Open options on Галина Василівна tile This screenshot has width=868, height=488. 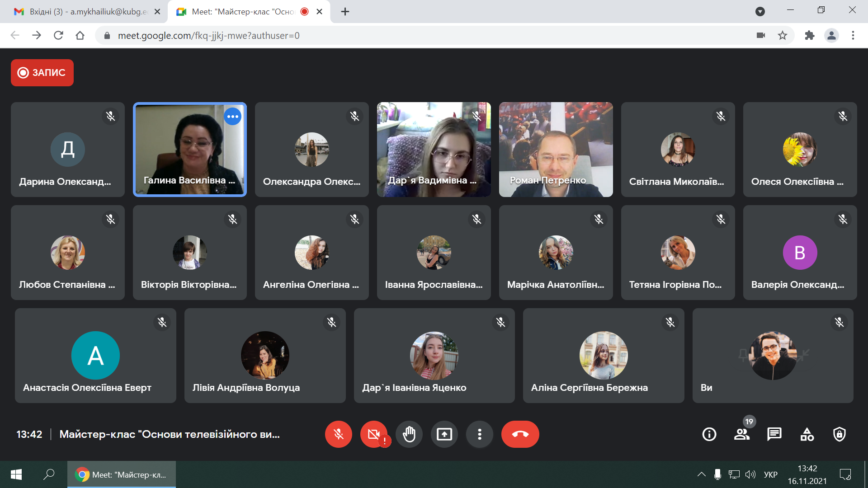(232, 117)
